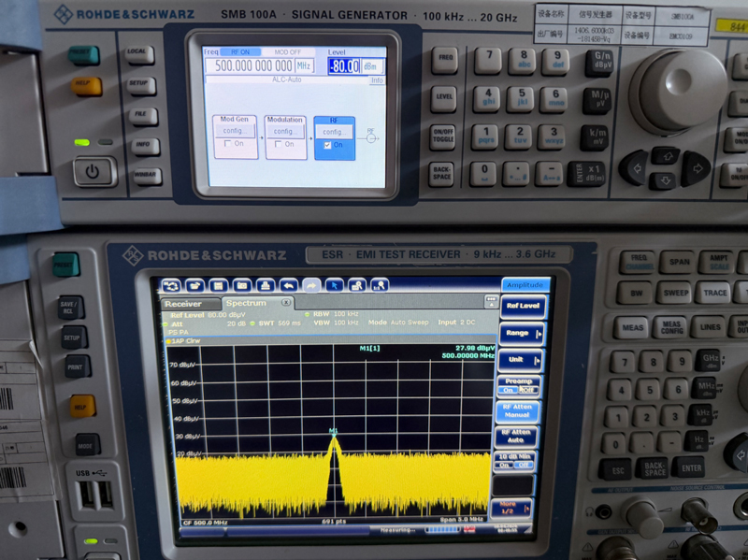Open Modulation config menu

pos(285,131)
